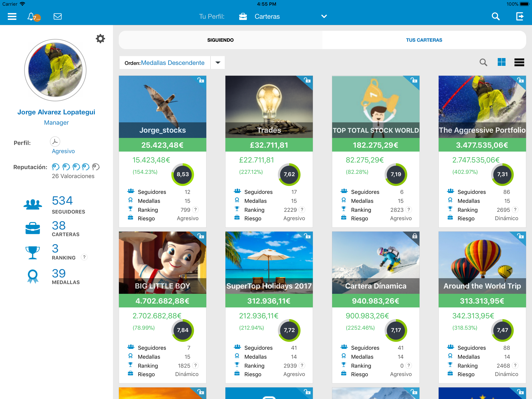Screen dimensions: 532x399
Task: Switch to grid view layout
Action: tap(501, 62)
